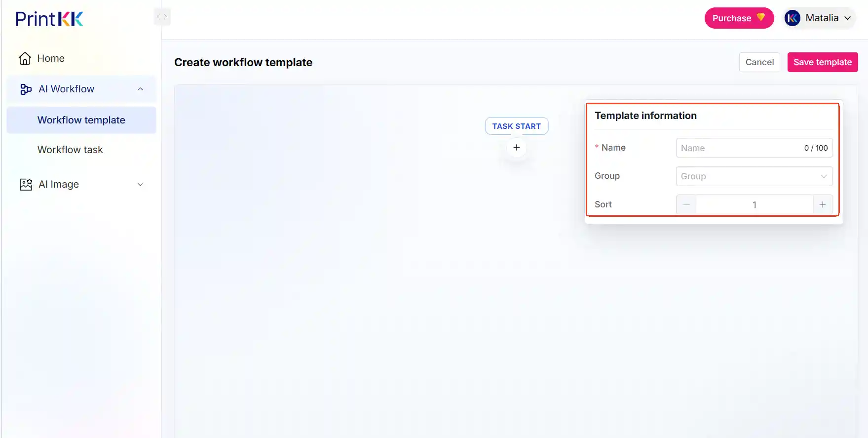Click the Cancel button

click(759, 62)
